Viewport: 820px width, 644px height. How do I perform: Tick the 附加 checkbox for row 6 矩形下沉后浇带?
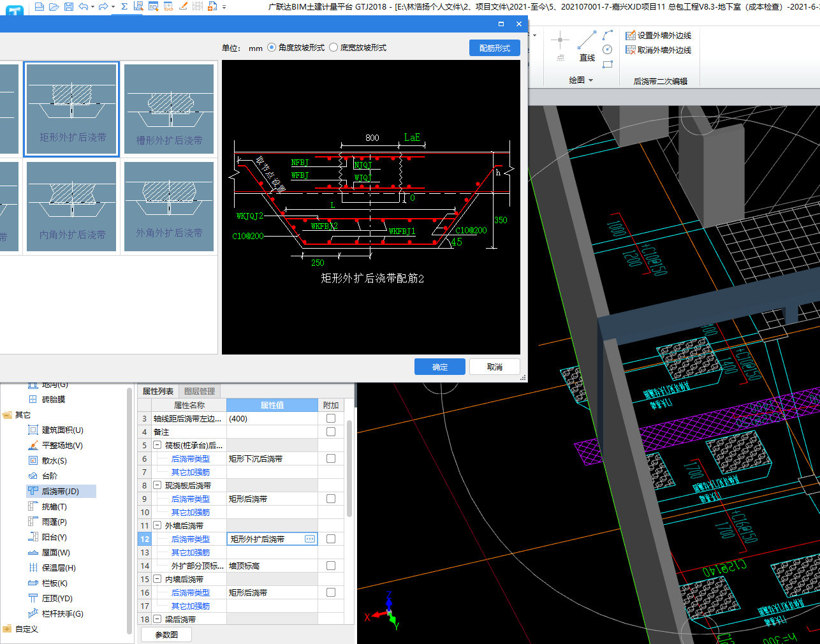coord(331,459)
